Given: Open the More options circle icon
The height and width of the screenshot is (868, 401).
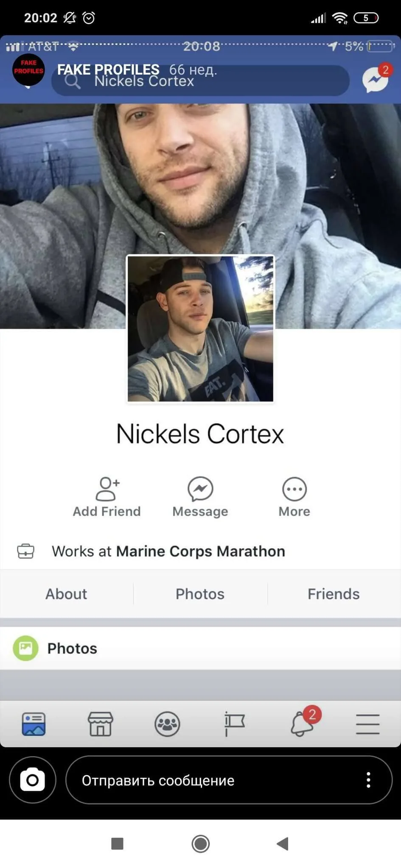Looking at the screenshot, I should pos(294,489).
